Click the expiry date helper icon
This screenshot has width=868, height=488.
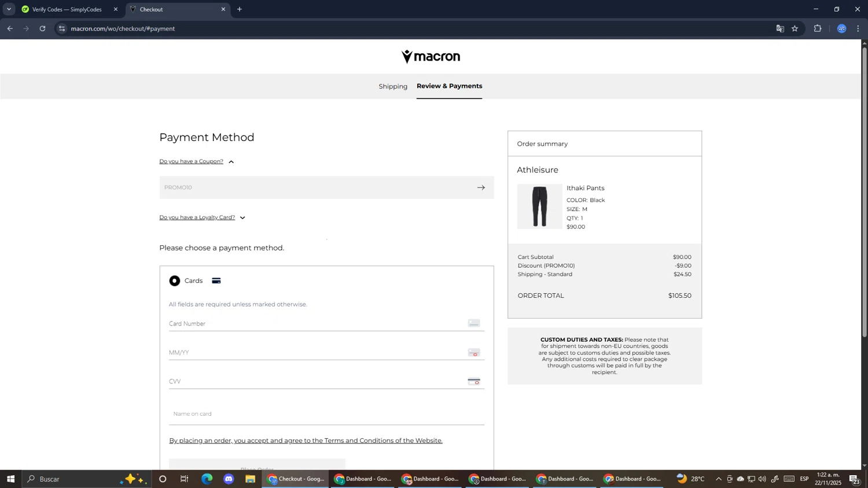(x=474, y=353)
